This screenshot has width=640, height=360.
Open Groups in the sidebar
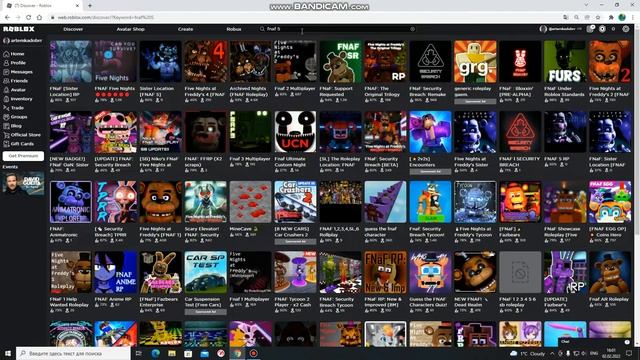point(19,117)
